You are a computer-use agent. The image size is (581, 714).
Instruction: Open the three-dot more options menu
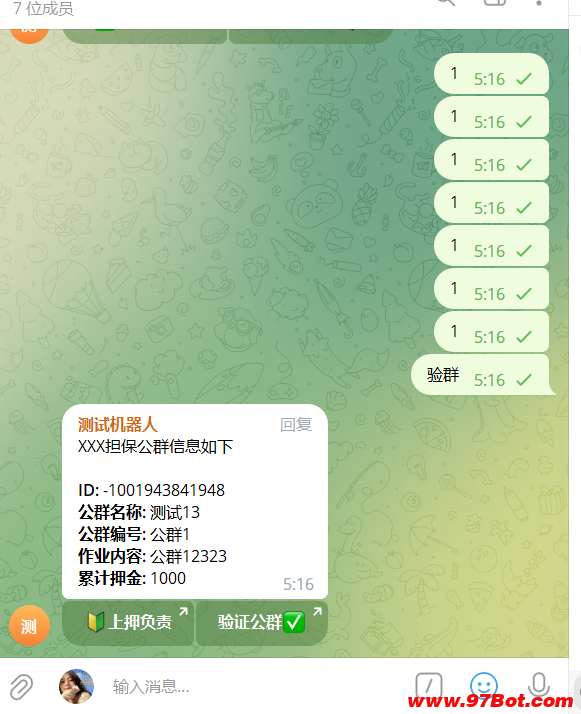(539, 3)
